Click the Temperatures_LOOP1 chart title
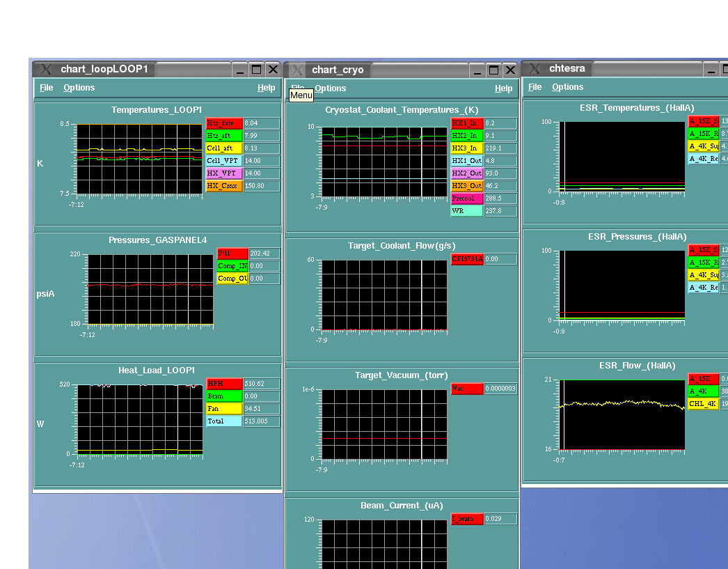The image size is (728, 569). 157,110
